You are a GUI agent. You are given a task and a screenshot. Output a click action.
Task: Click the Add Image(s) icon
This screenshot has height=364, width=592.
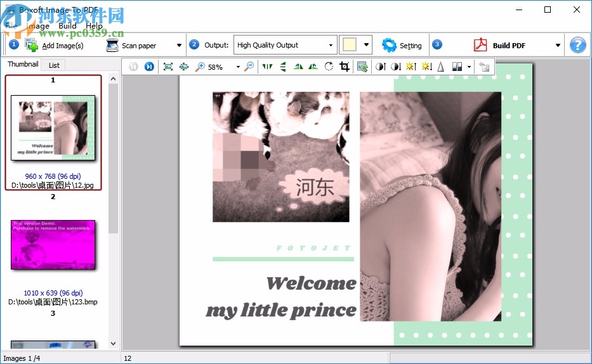coord(31,45)
